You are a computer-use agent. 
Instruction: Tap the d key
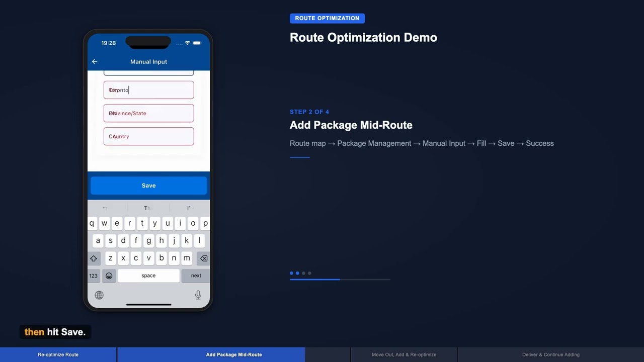(123, 240)
